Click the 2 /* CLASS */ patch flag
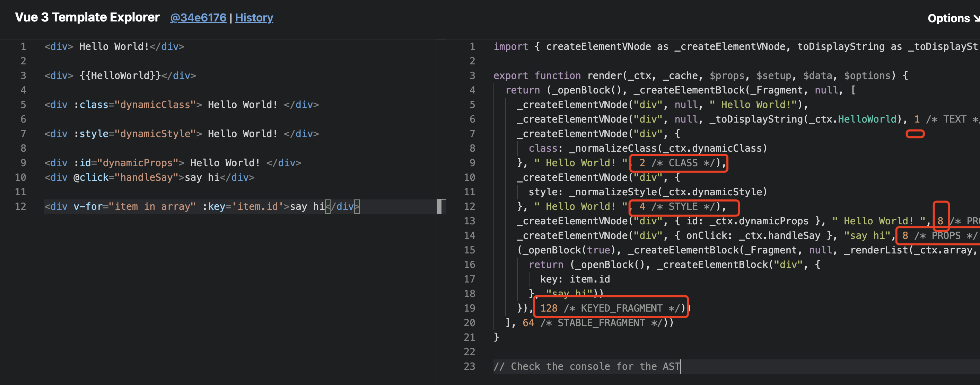Image resolution: width=980 pixels, height=385 pixels. click(x=678, y=163)
